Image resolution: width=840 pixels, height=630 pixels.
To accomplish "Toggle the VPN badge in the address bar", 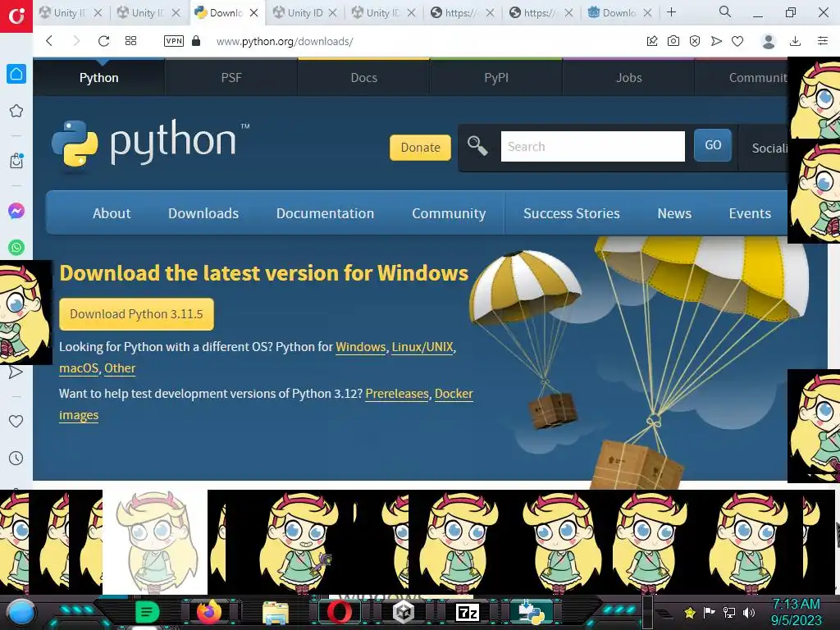I will tap(174, 41).
